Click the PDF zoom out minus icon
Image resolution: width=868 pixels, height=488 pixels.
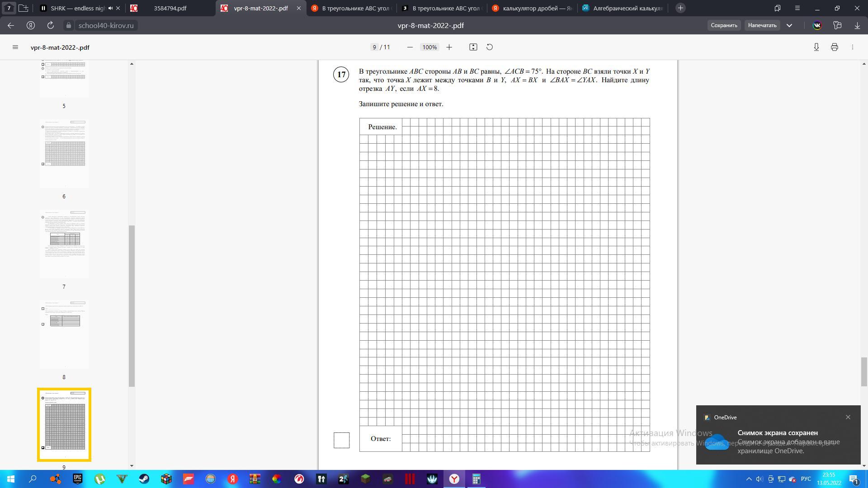(x=410, y=47)
